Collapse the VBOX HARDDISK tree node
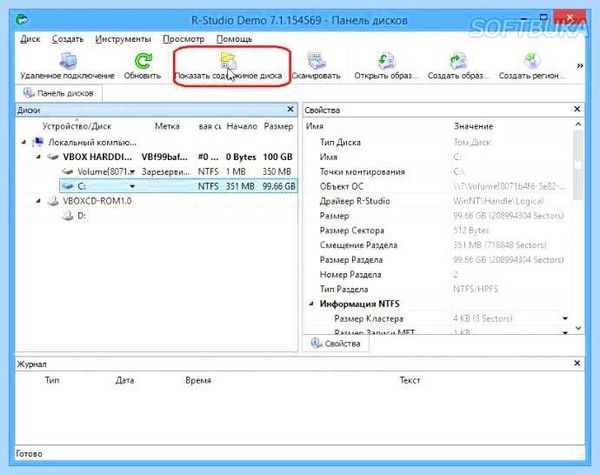Viewport: 600px width, 475px height. point(38,157)
